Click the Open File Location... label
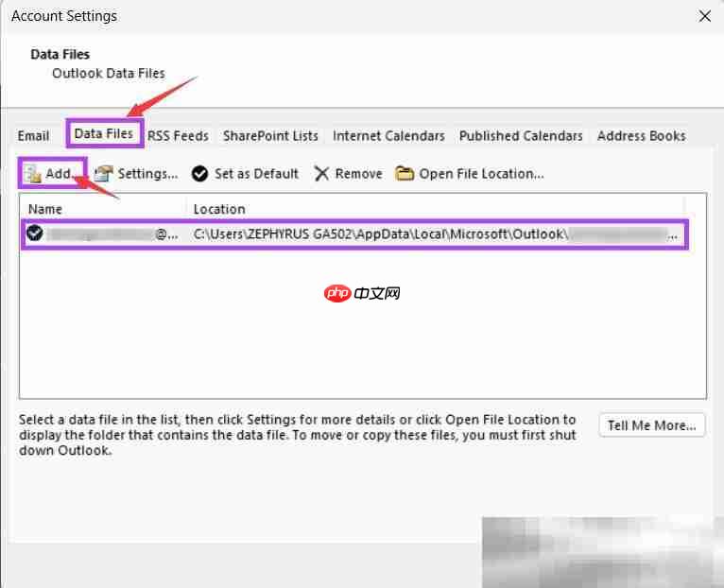 (482, 174)
